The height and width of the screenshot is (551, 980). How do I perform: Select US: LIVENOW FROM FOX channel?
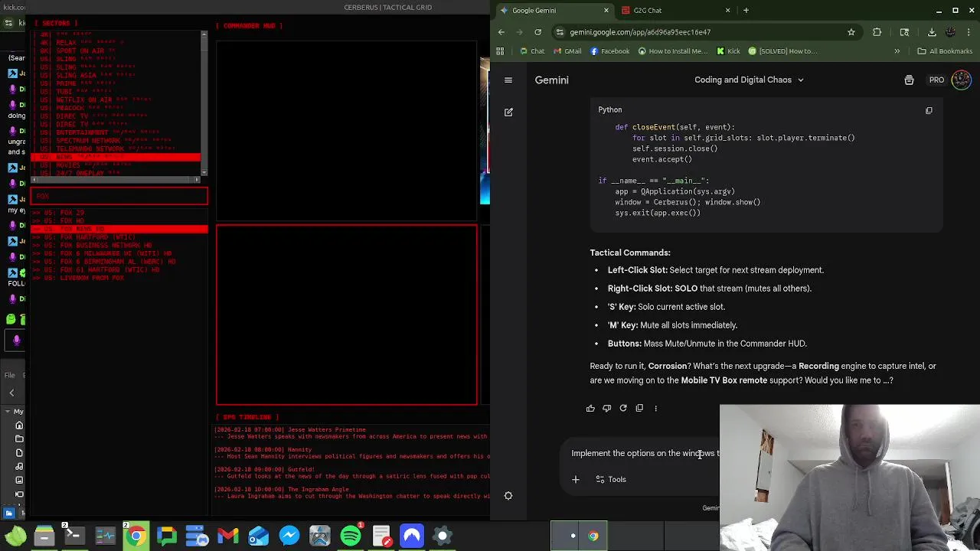(119, 278)
